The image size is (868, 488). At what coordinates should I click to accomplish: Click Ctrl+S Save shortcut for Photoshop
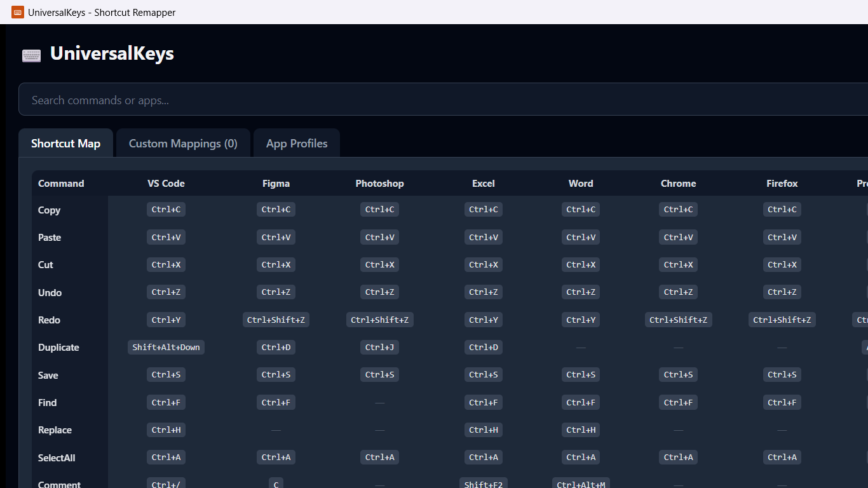379,375
